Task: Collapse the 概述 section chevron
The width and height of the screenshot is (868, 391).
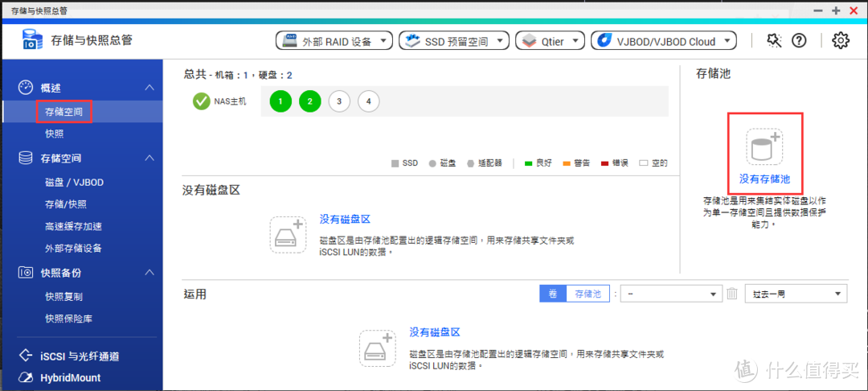Action: pyautogui.click(x=149, y=88)
